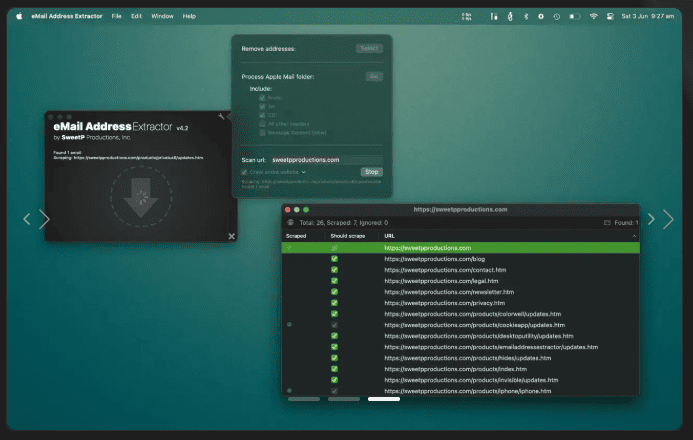Screen dimensions: 693x440
Task: Click the Stop button to halt scanning
Action: click(372, 172)
